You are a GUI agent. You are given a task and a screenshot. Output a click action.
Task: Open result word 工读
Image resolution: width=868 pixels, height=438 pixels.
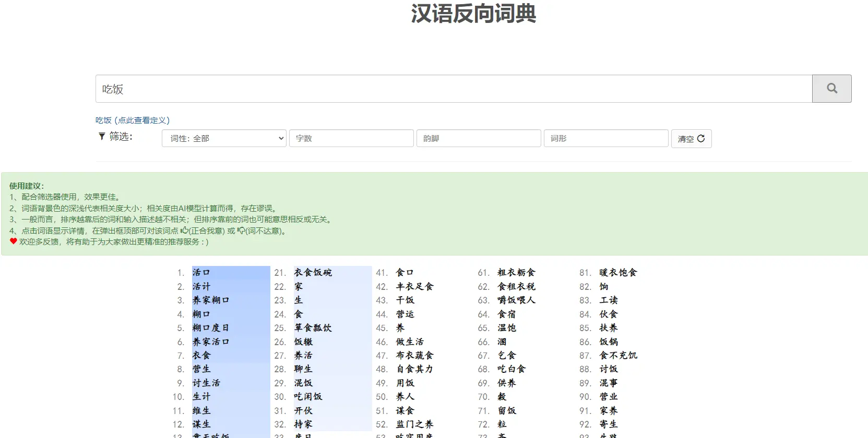(608, 300)
